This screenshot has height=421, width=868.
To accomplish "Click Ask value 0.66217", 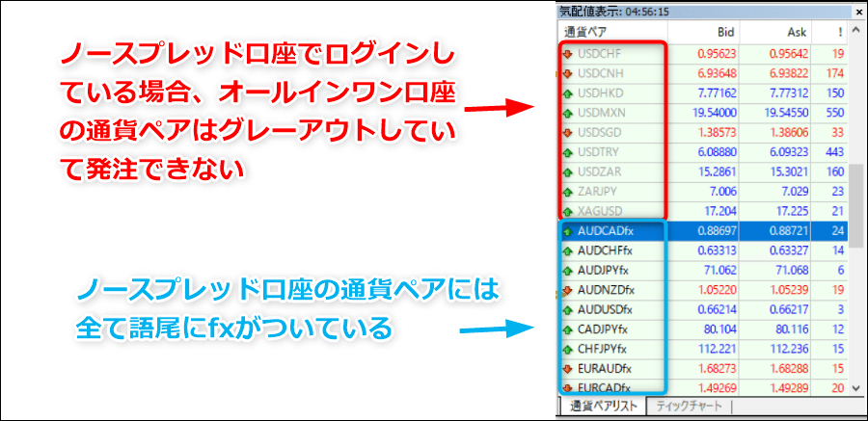I will tap(789, 310).
